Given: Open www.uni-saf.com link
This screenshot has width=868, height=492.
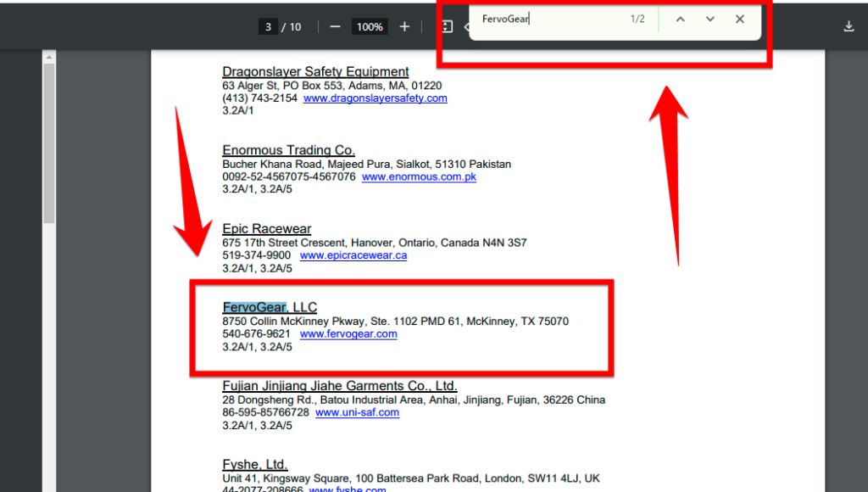Looking at the screenshot, I should tap(357, 413).
